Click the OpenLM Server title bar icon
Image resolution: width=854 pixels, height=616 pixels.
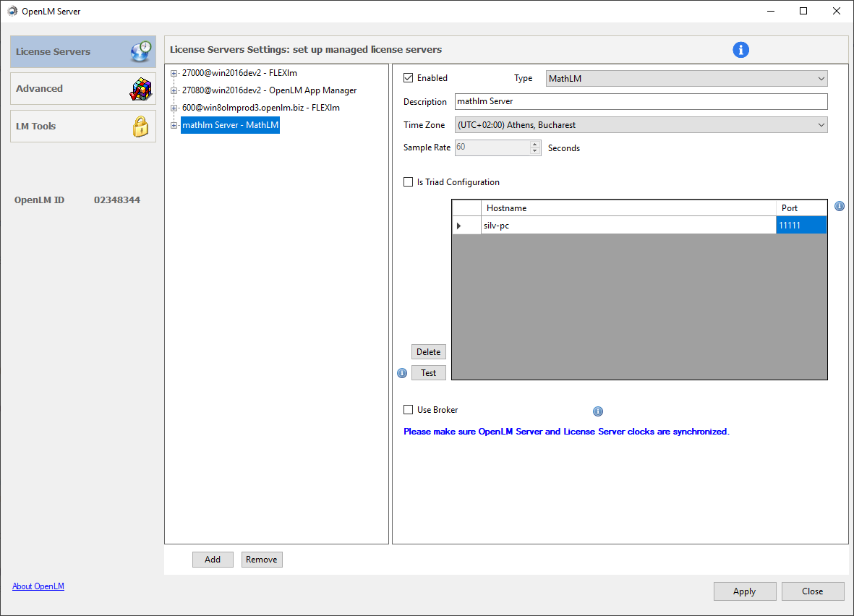[12, 11]
